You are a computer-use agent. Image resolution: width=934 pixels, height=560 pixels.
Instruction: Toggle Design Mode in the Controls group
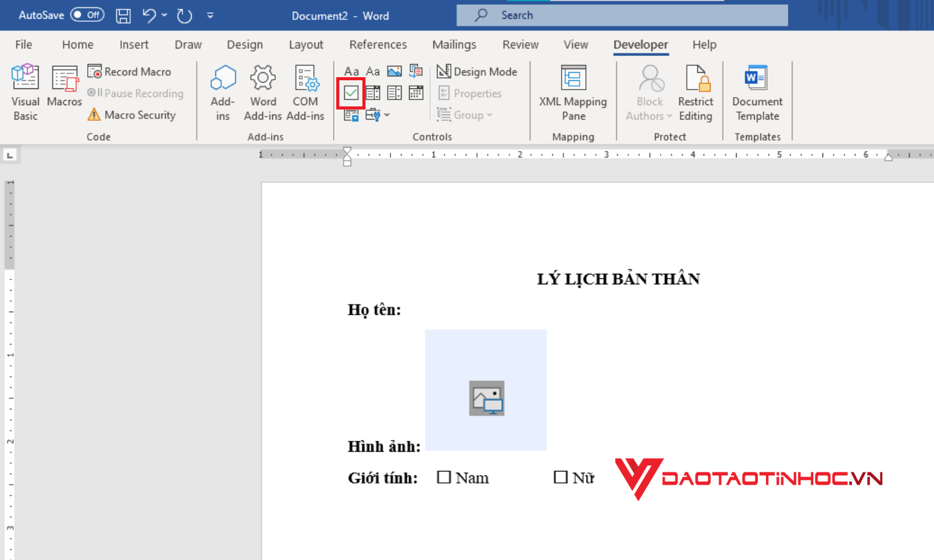click(x=478, y=71)
